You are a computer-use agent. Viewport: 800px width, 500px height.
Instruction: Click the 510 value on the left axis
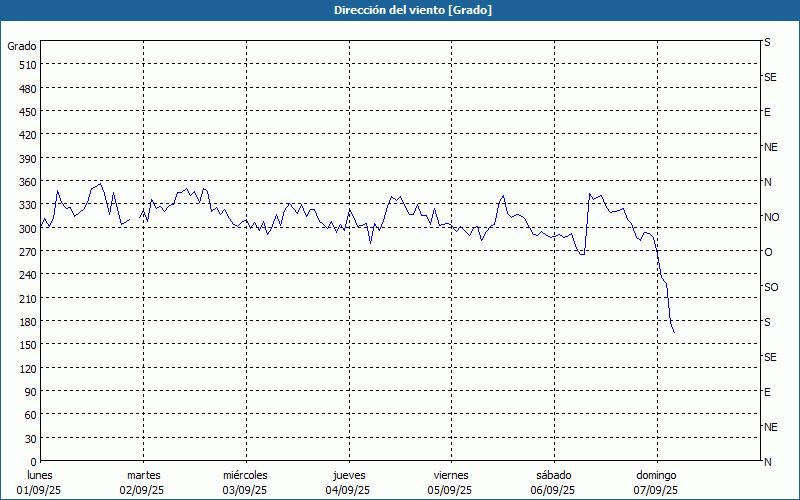click(x=28, y=65)
